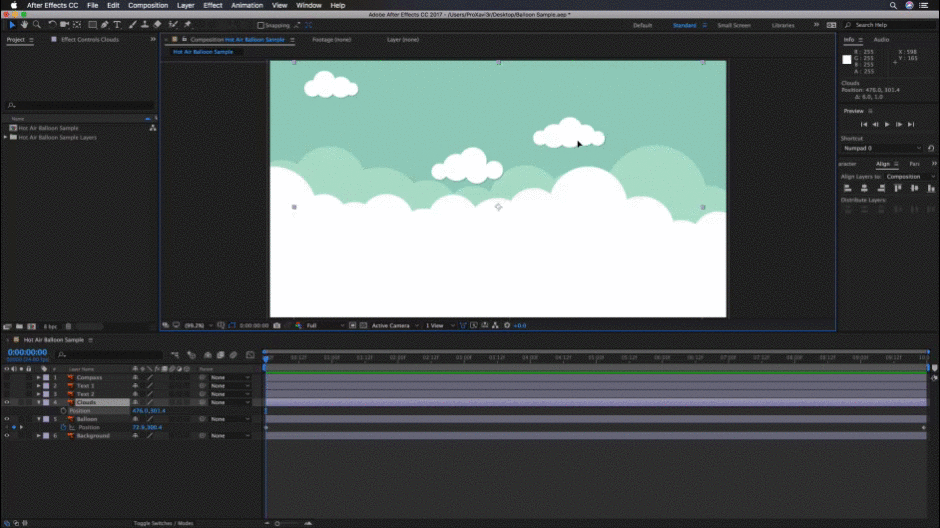Toggle shy switch on Compass layer
Screen dimensions: 940x528
click(135, 378)
